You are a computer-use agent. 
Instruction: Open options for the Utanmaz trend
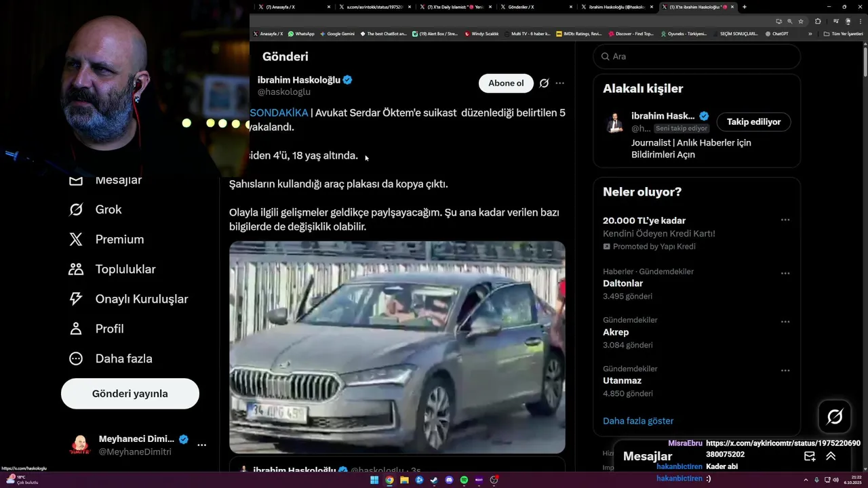(x=785, y=371)
